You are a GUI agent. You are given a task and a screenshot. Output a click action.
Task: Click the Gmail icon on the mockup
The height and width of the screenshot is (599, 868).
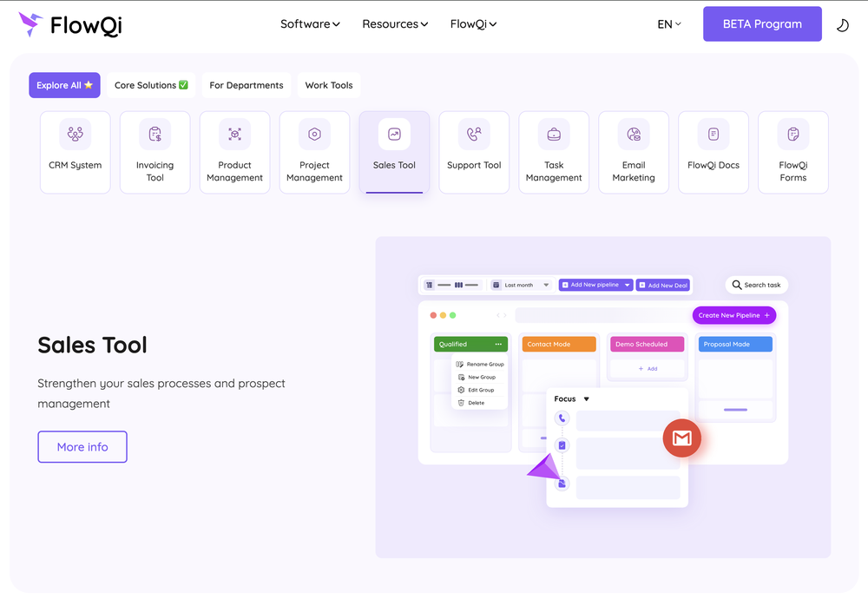click(x=682, y=438)
